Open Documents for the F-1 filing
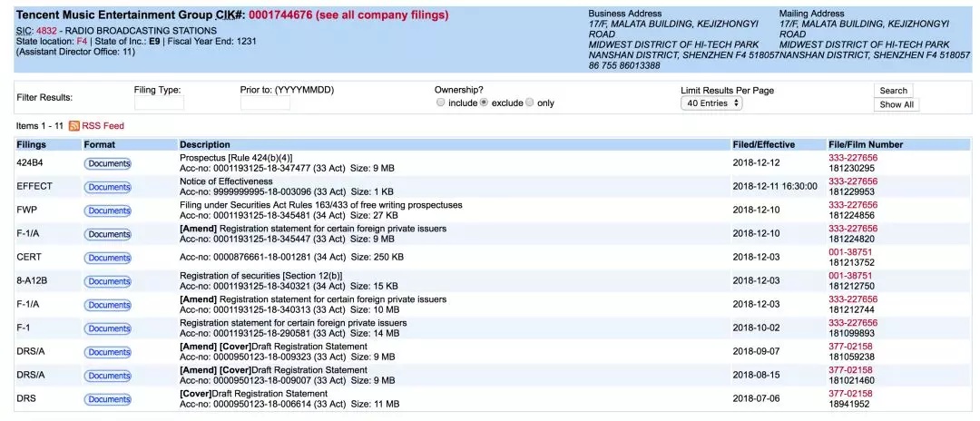The width and height of the screenshot is (980, 421). pyautogui.click(x=107, y=328)
